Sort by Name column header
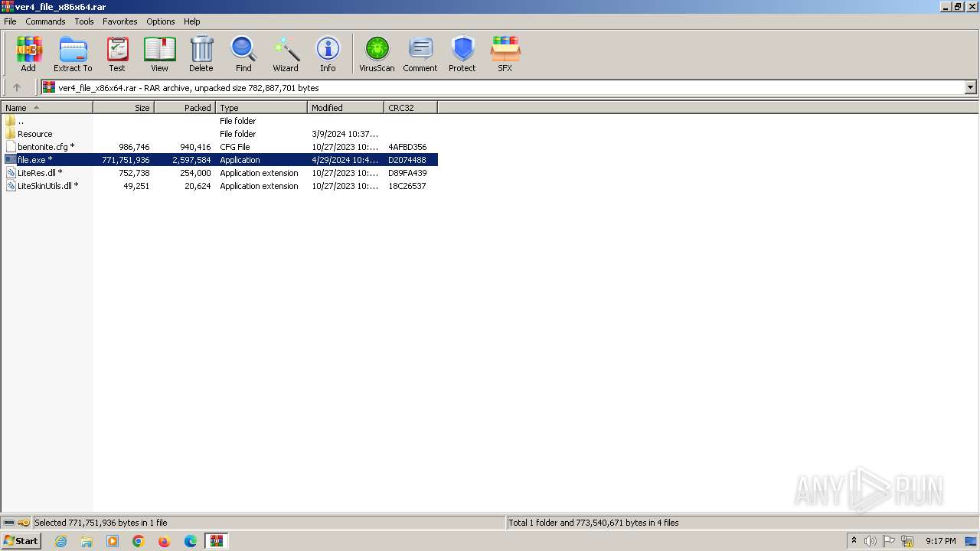 pos(47,108)
